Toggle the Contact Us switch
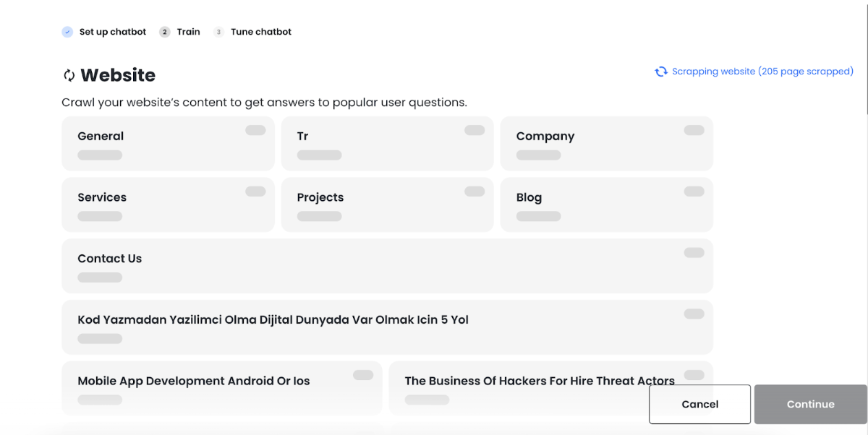Viewport: 868px width, 435px height. click(694, 253)
